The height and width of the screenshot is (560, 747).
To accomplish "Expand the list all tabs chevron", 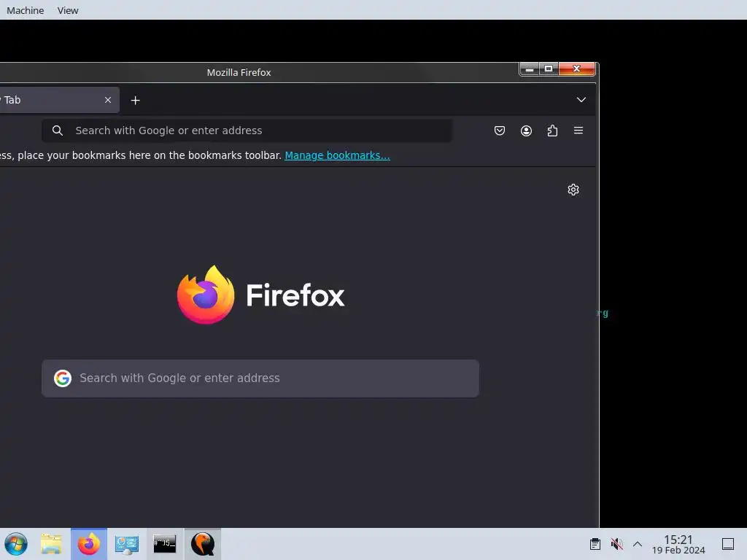I will pyautogui.click(x=581, y=100).
